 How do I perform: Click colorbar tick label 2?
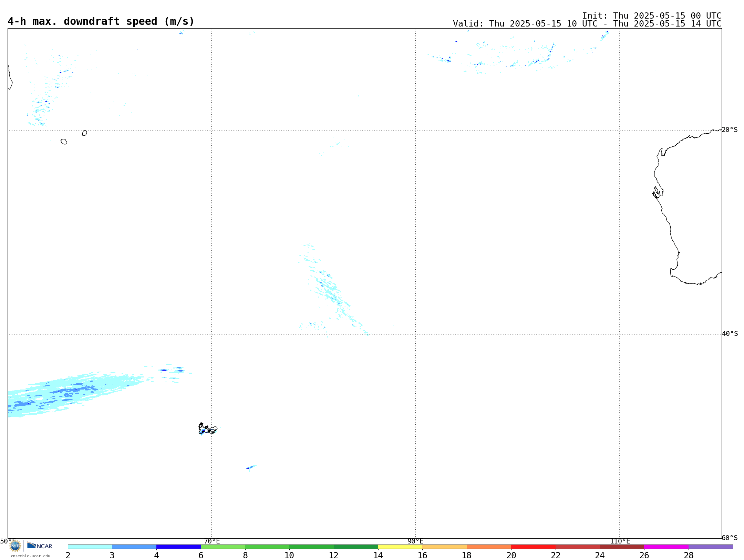click(68, 555)
